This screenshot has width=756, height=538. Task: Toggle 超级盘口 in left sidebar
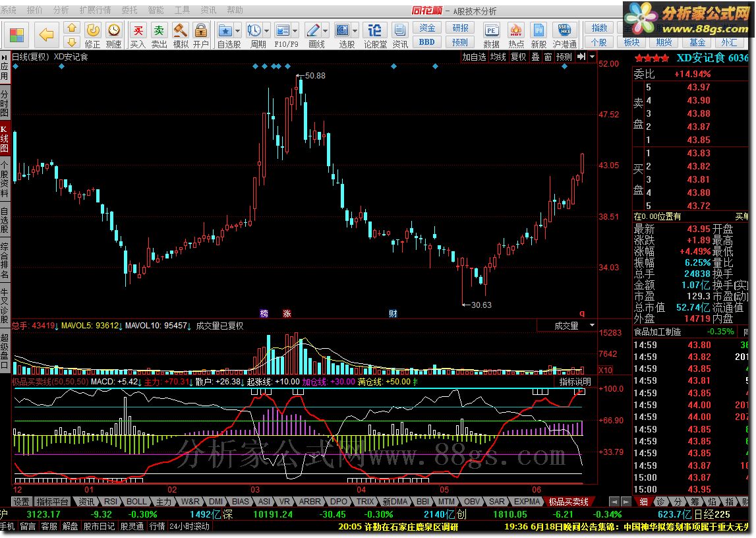click(x=5, y=351)
